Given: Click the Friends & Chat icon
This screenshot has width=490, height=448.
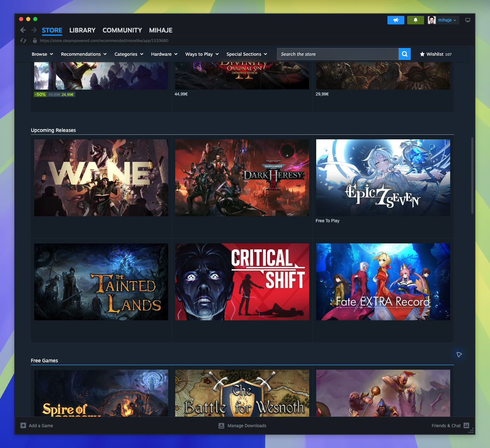Looking at the screenshot, I should pos(466,425).
